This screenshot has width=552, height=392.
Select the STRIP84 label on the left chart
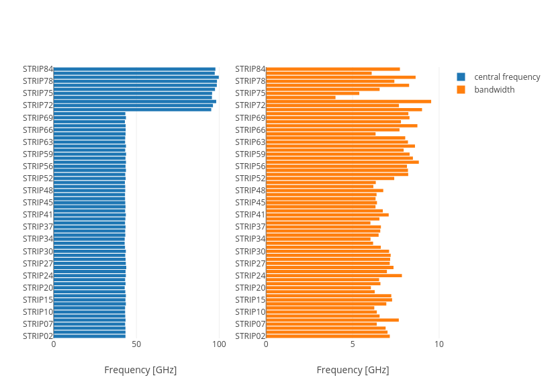click(38, 69)
